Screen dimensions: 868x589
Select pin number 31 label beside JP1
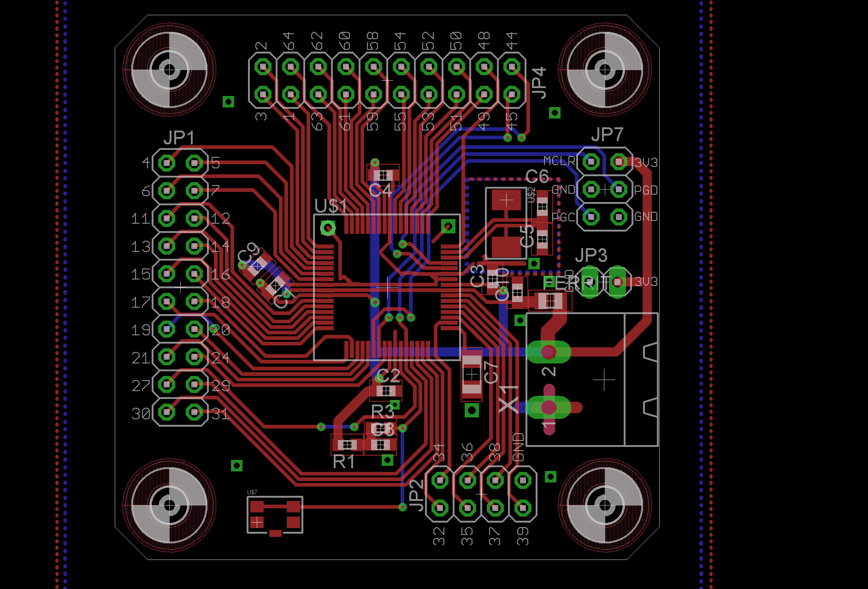220,413
